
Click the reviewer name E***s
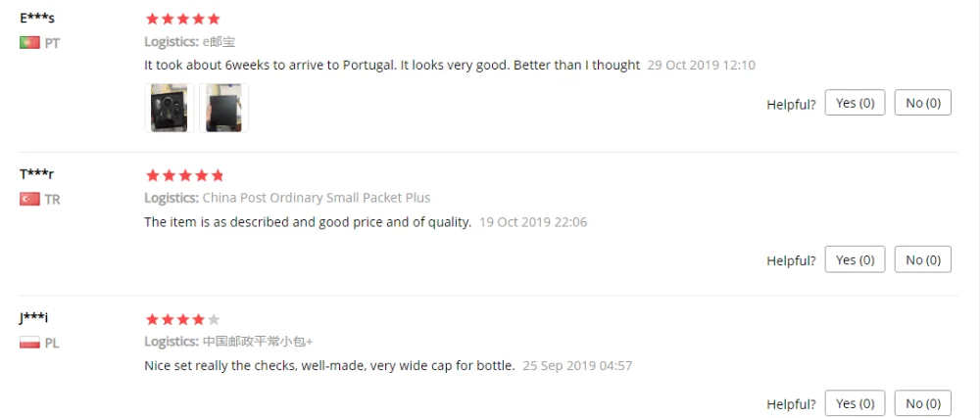coord(37,18)
